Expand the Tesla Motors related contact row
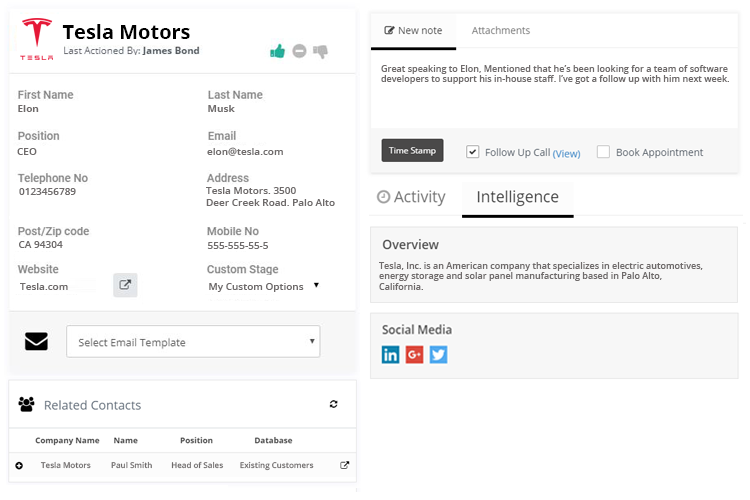Viewport: 750px width, 500px height. click(19, 465)
